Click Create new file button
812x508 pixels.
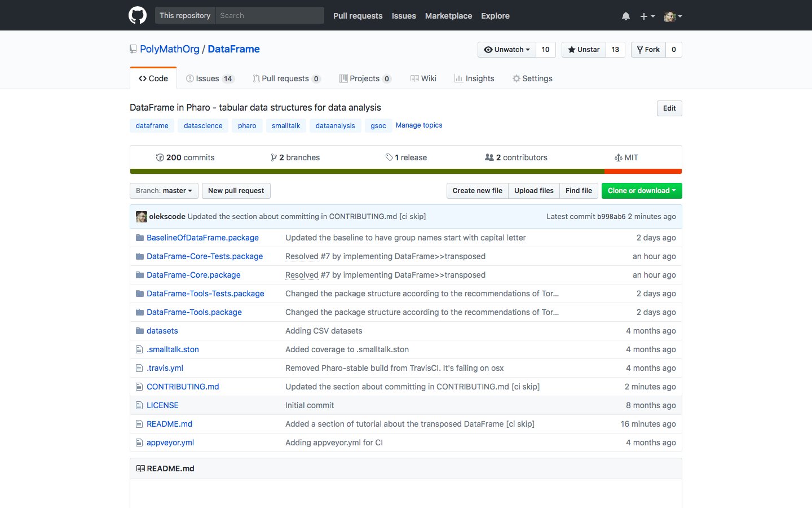[477, 191]
